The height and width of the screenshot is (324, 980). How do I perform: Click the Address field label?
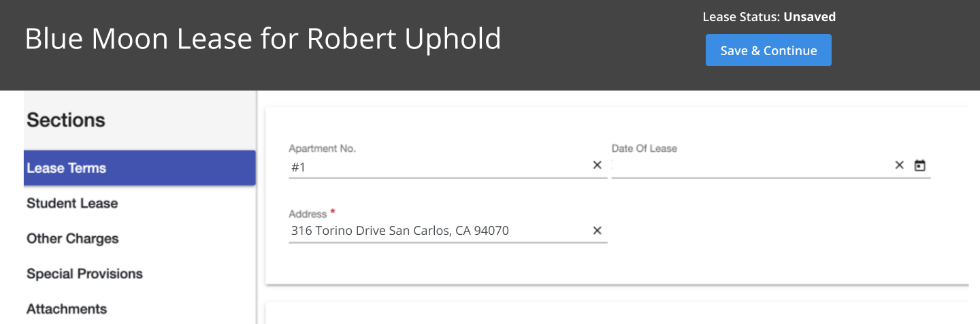308,214
